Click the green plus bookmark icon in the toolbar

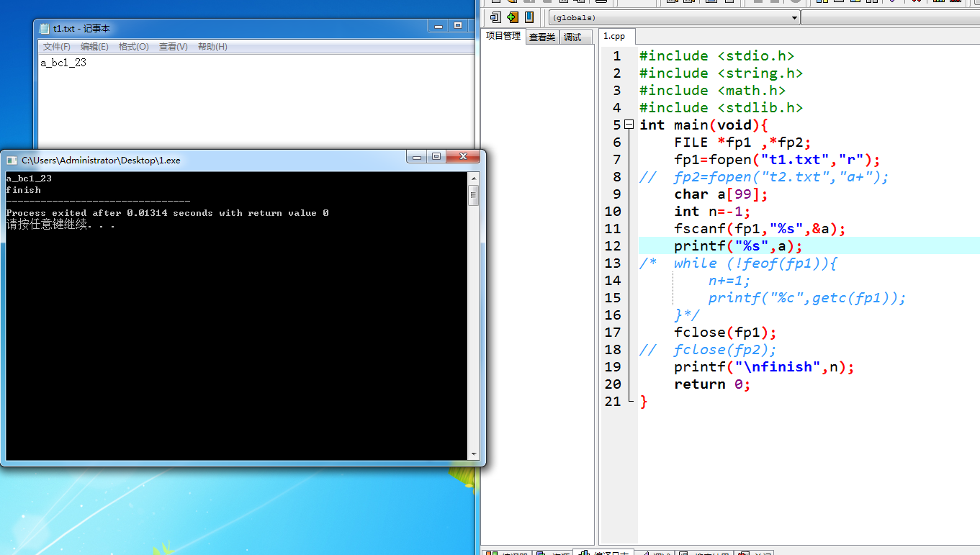[x=512, y=17]
